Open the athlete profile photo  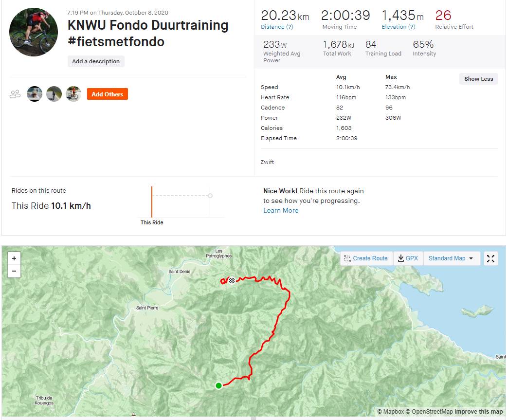coord(34,32)
